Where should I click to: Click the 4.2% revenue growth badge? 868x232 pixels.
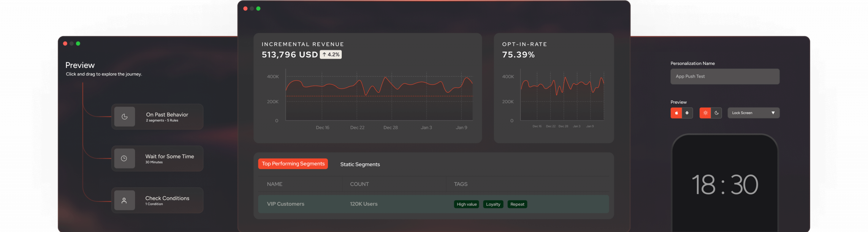click(331, 55)
